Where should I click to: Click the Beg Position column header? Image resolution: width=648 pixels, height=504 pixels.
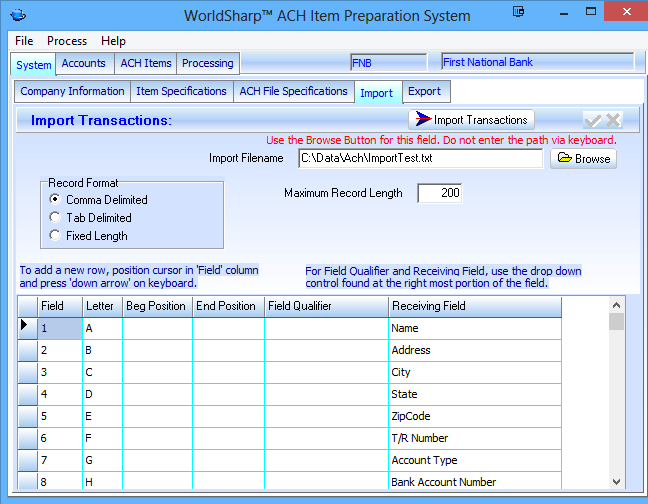(157, 306)
